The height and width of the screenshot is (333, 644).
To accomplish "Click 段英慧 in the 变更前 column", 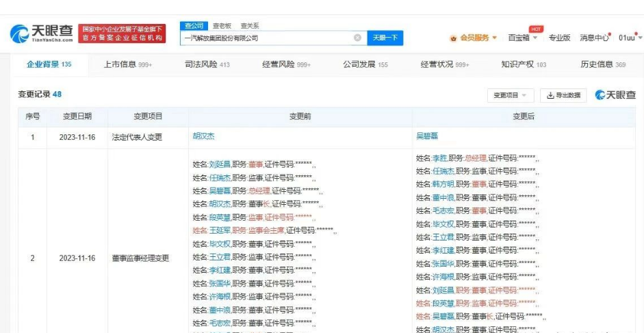I will pos(219,217).
